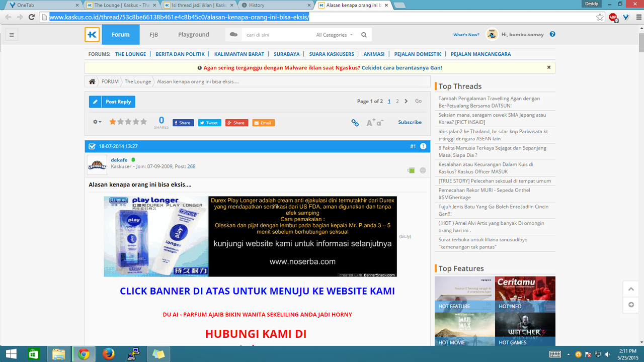
Task: Open PEJALAN MANCANEGARA forum link
Action: pyautogui.click(x=480, y=54)
